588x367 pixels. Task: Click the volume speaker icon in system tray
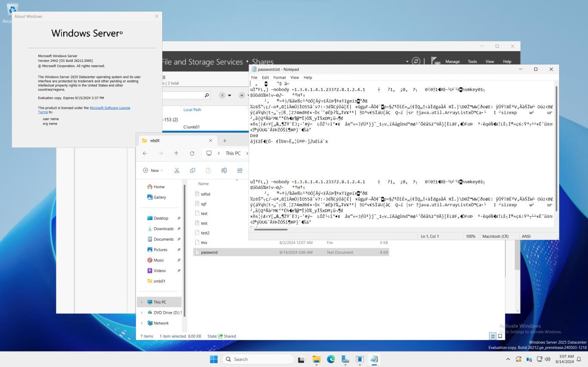click(547, 359)
